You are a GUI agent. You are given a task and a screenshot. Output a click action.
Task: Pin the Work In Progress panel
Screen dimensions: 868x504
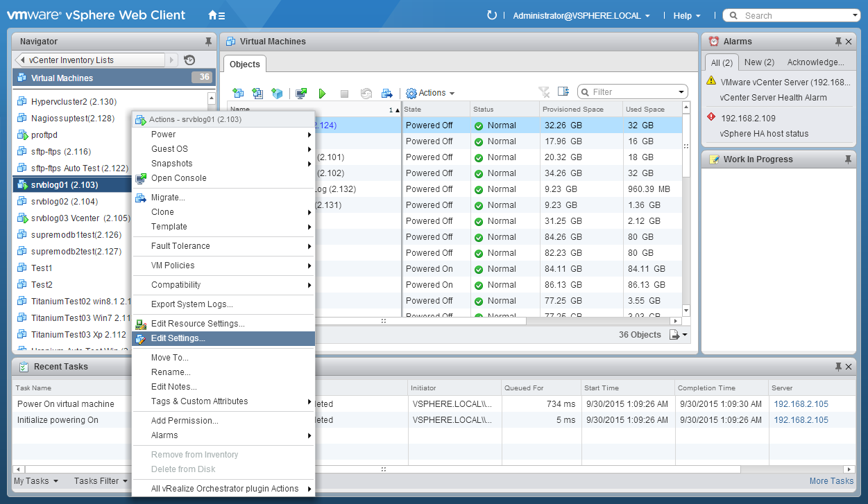[x=848, y=159]
